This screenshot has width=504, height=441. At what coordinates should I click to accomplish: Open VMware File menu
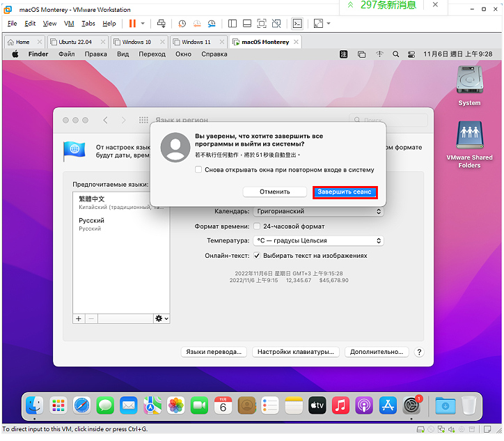point(13,24)
